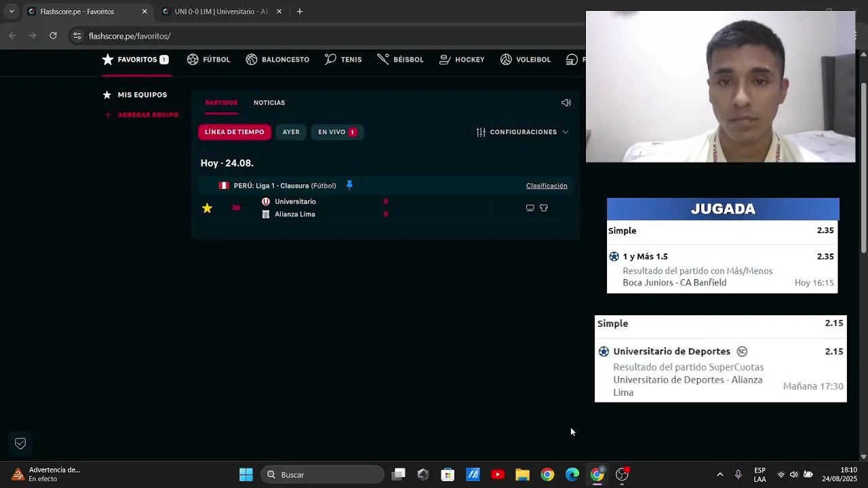868x488 pixels.
Task: Click Agregar Equipo link
Action: (142, 115)
